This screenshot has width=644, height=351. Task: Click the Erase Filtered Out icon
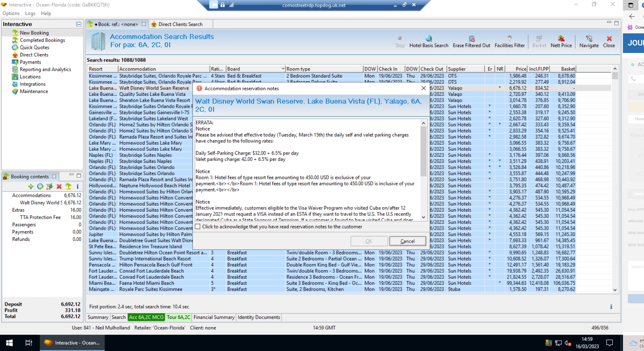coord(471,39)
